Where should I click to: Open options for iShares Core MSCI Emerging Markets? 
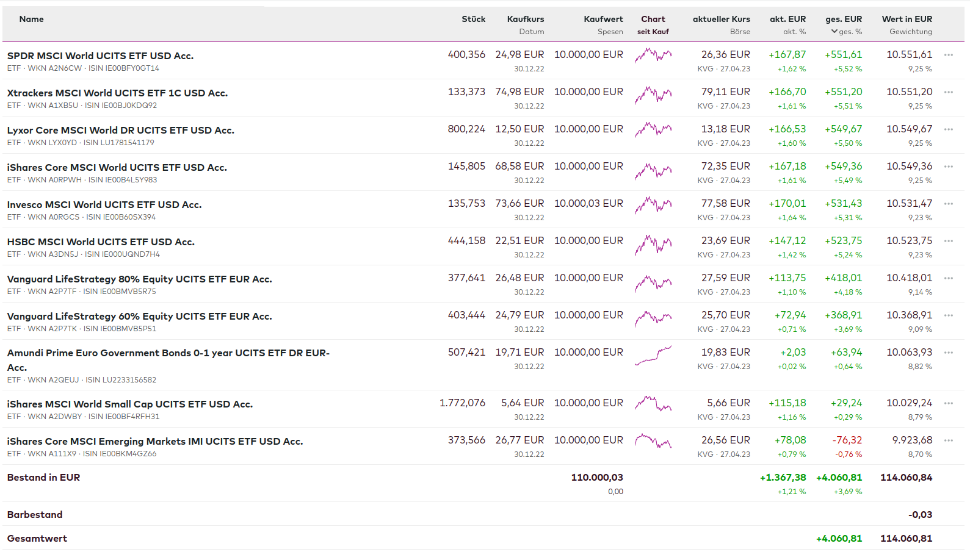[948, 440]
